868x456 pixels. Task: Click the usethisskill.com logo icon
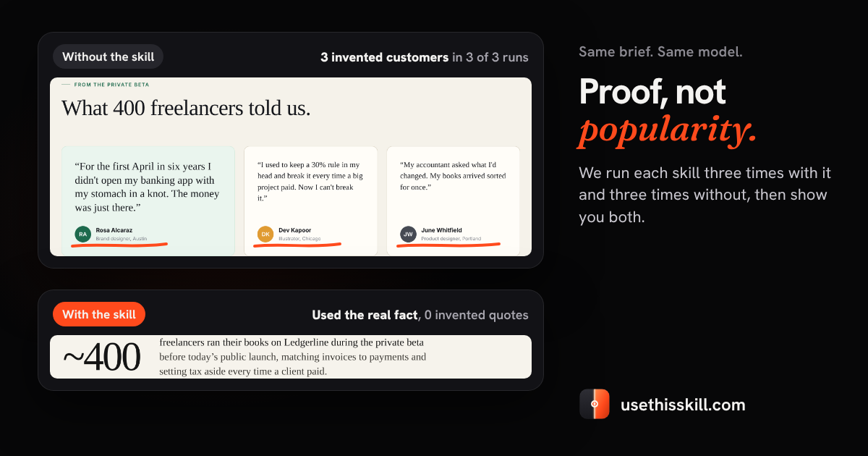coord(595,404)
